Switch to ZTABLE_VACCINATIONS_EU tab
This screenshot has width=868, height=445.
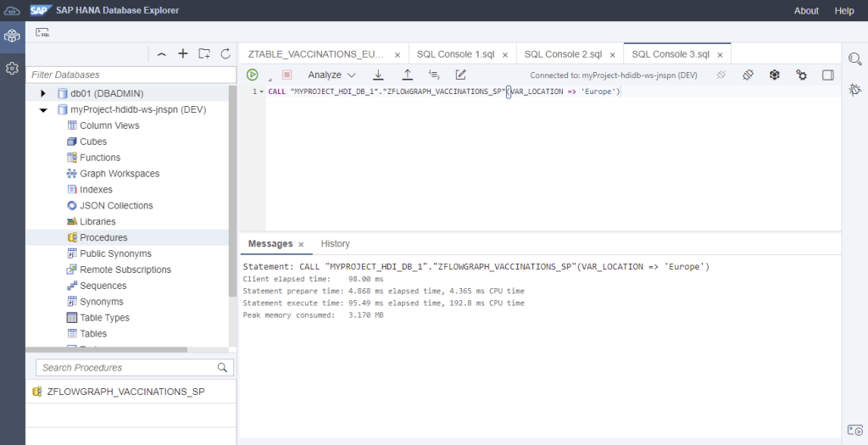pos(315,54)
